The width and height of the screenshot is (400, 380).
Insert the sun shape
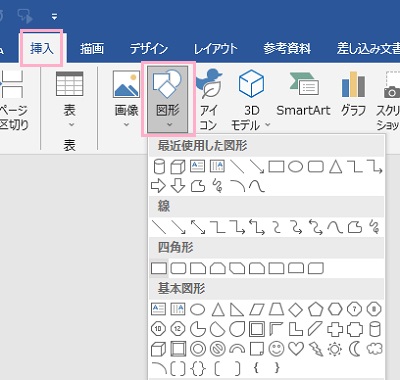[x=335, y=349]
